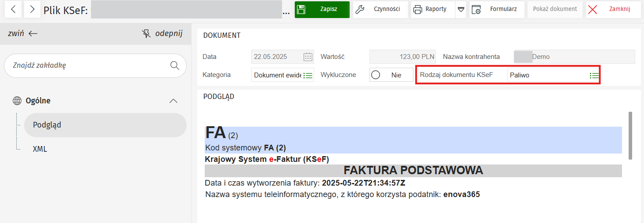Go to previous record arrow
The height and width of the screenshot is (223, 644).
[x=13, y=9]
